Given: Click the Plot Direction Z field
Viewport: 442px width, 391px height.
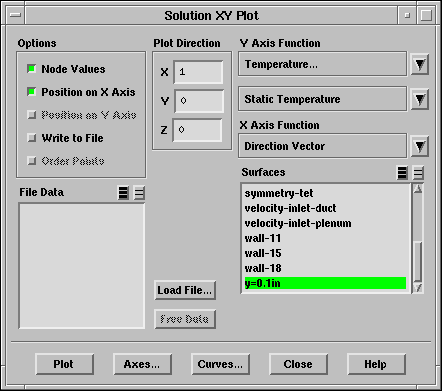Looking at the screenshot, I should pos(197,130).
